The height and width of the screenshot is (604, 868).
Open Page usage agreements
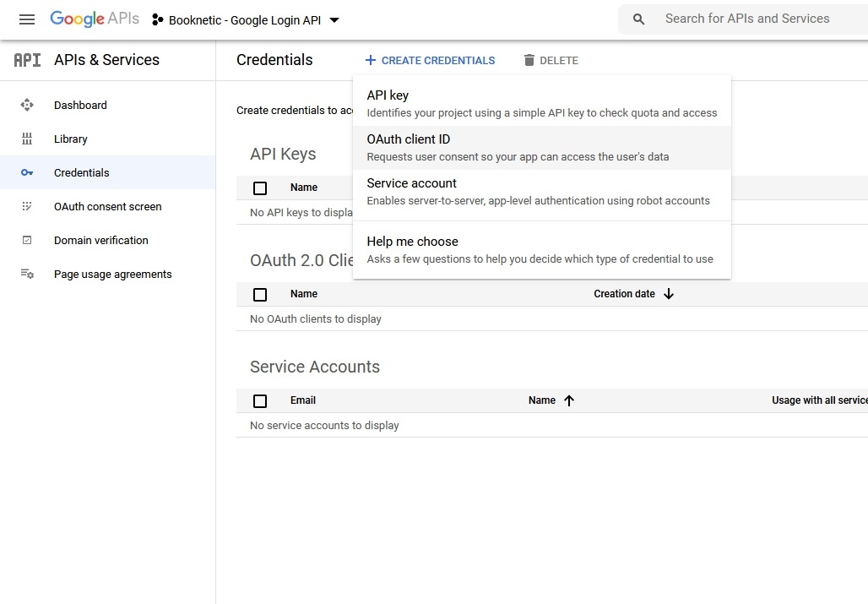point(112,274)
